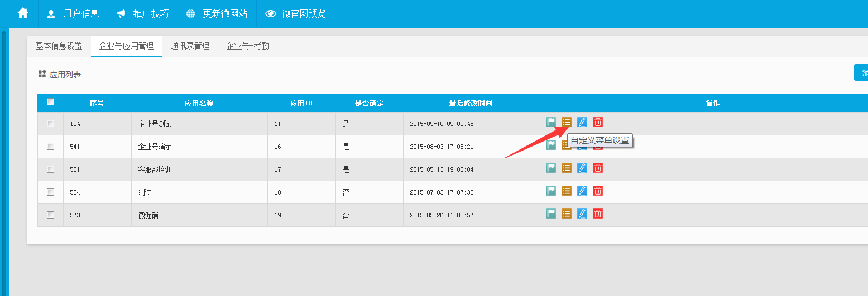Click the app name 微促销
The image size is (868, 296).
(x=148, y=215)
